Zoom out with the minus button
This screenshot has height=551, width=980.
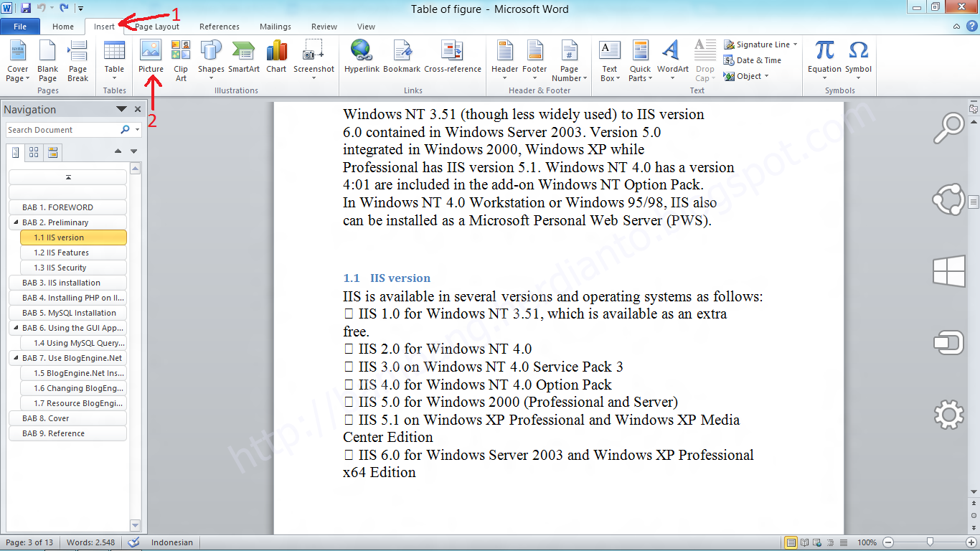(888, 542)
